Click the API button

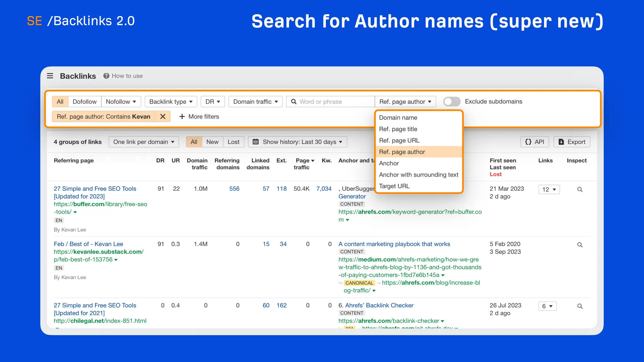click(535, 142)
